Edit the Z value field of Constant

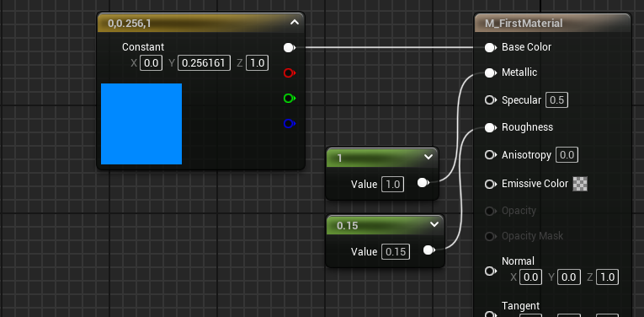[x=257, y=63]
